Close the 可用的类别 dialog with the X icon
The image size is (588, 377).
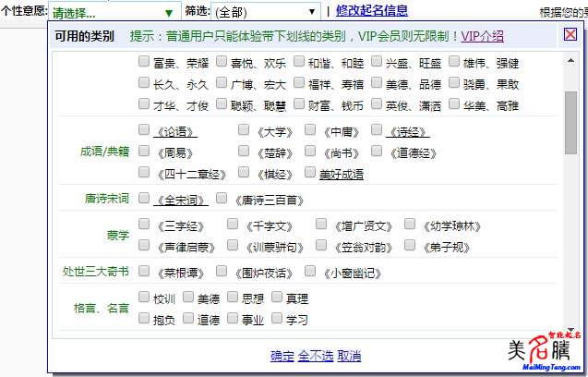click(570, 35)
